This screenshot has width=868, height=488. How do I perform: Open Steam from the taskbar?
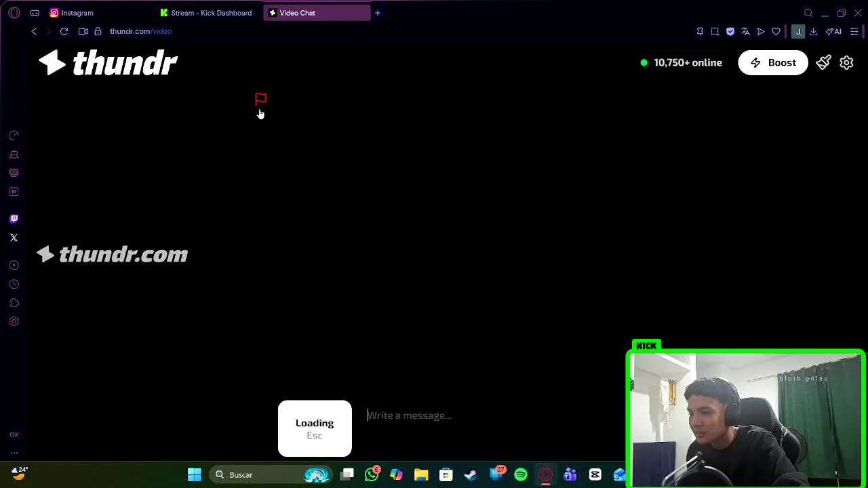pyautogui.click(x=471, y=474)
